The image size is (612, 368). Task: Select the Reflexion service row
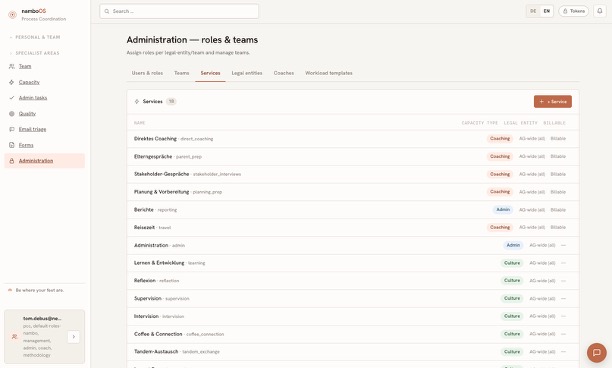[x=353, y=281]
